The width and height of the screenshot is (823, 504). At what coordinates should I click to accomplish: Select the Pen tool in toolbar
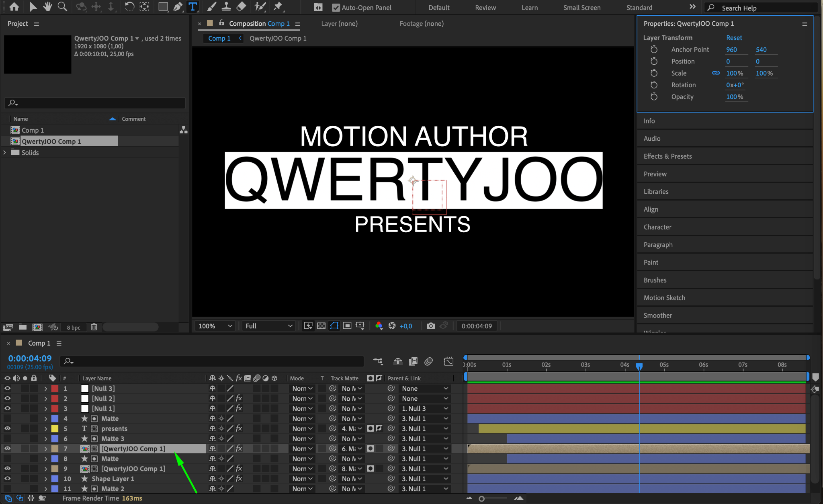click(x=177, y=7)
